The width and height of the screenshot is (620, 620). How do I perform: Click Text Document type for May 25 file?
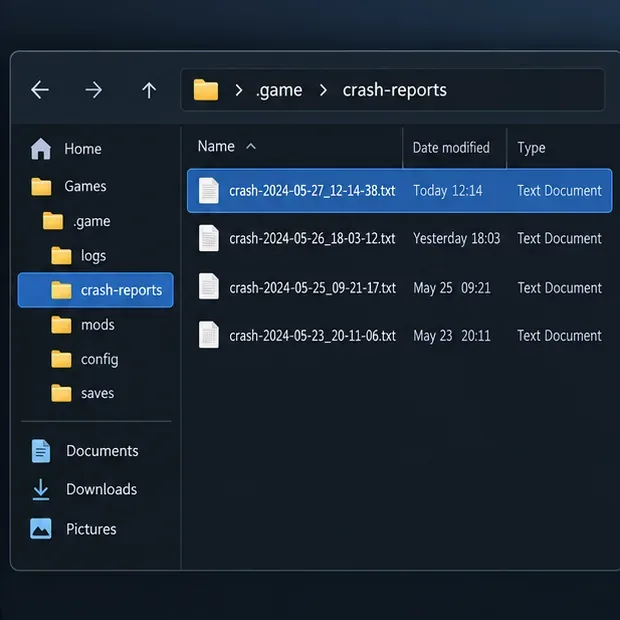point(560,288)
